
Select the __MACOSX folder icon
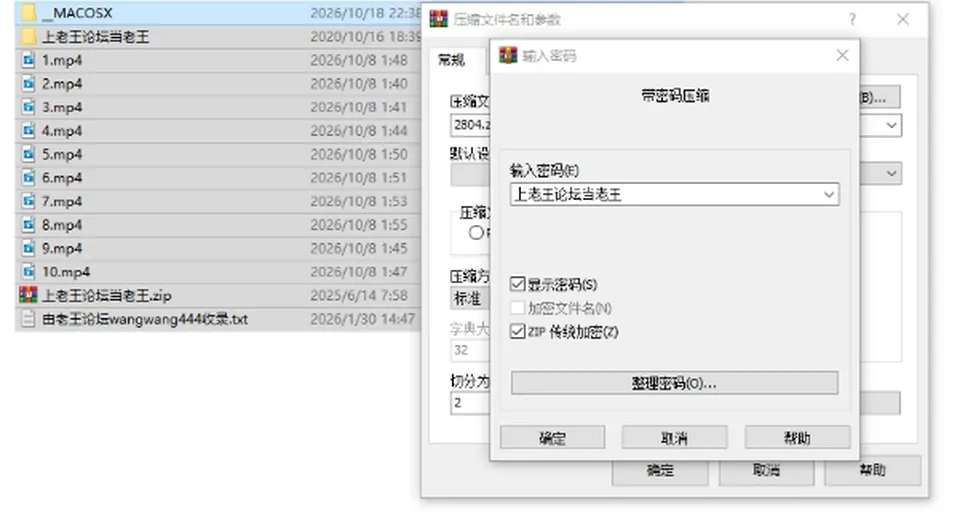[x=28, y=13]
